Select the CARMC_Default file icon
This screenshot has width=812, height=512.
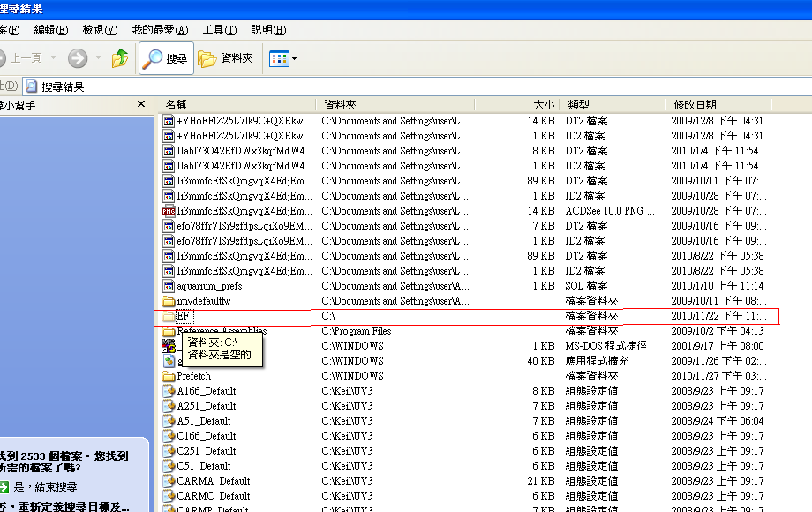point(168,496)
